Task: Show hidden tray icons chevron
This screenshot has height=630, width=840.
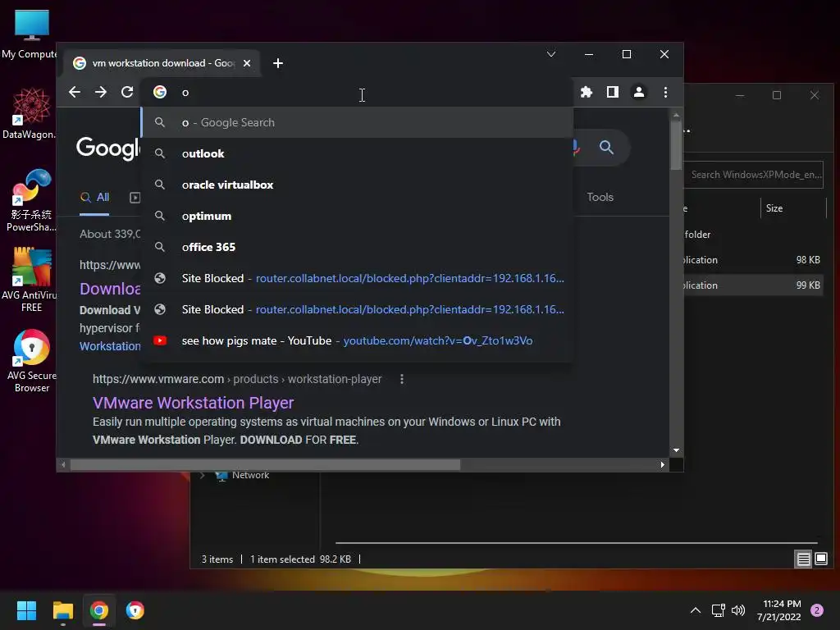Action: (696, 610)
